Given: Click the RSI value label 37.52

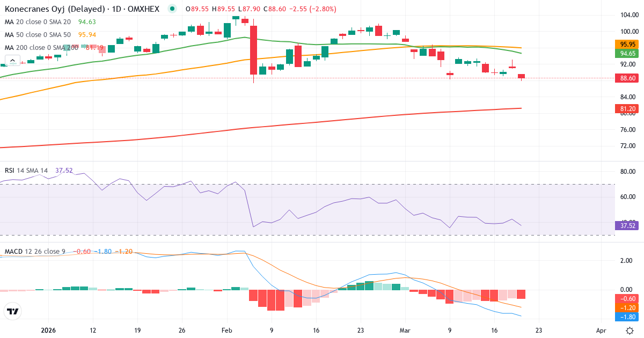Looking at the screenshot, I should click(x=626, y=226).
